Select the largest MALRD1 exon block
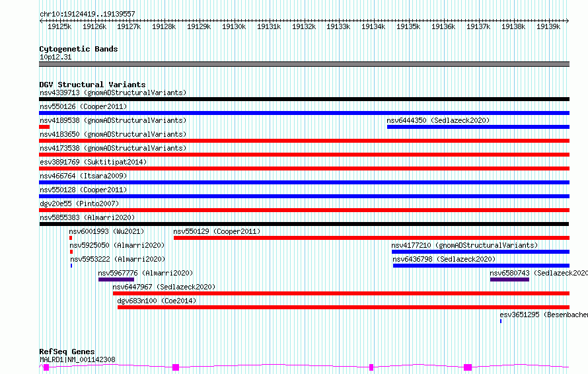This screenshot has width=588, height=374. [468, 367]
